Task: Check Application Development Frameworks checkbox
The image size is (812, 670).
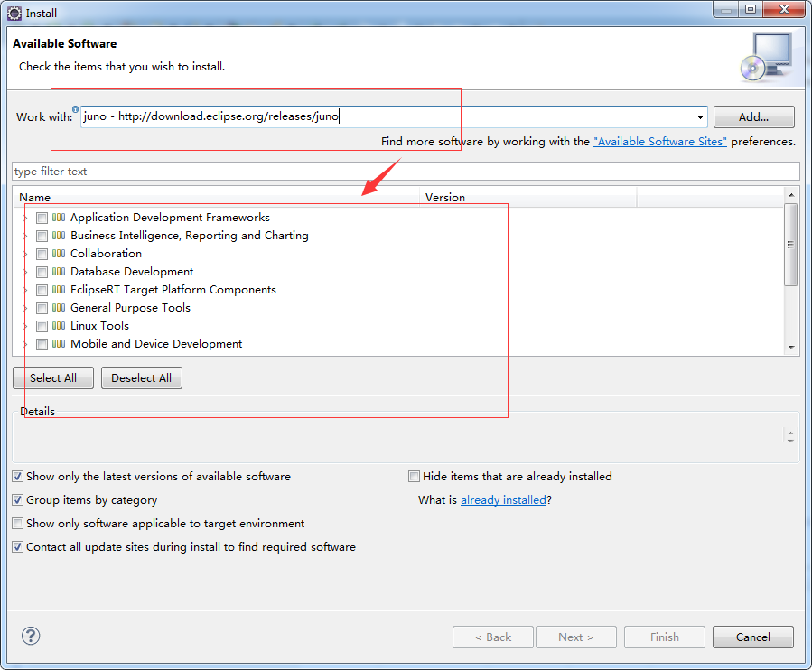Action: [42, 218]
